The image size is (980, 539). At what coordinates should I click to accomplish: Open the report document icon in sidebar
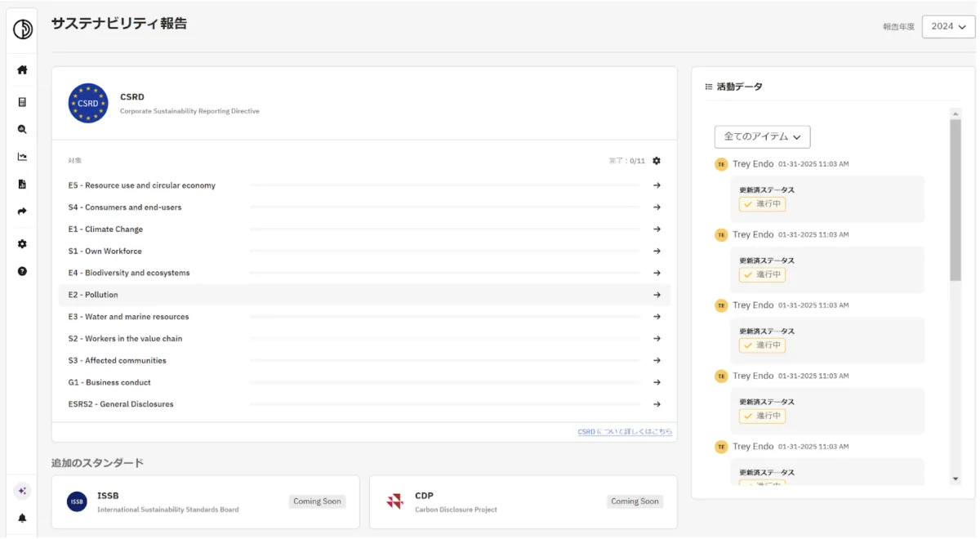(x=22, y=185)
